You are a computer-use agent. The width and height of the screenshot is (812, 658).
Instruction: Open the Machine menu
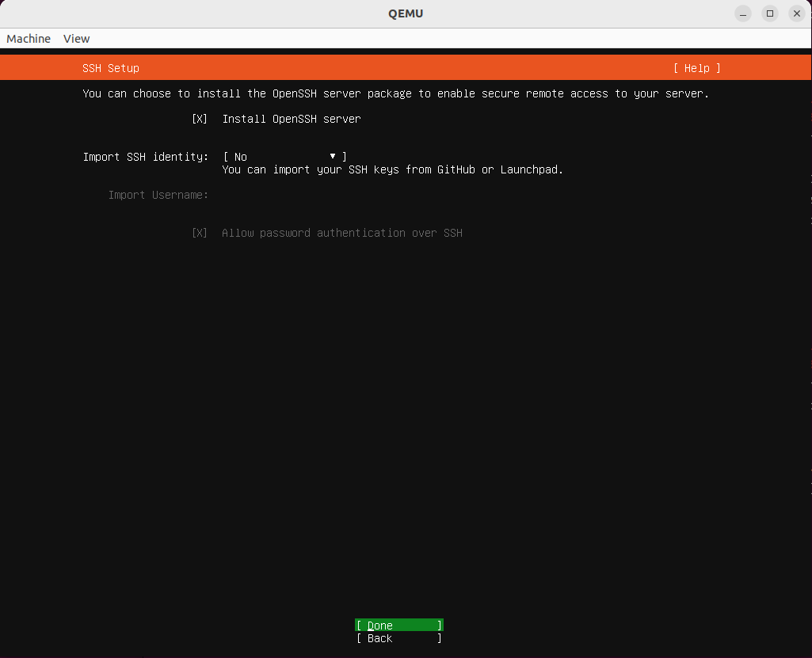tap(29, 39)
